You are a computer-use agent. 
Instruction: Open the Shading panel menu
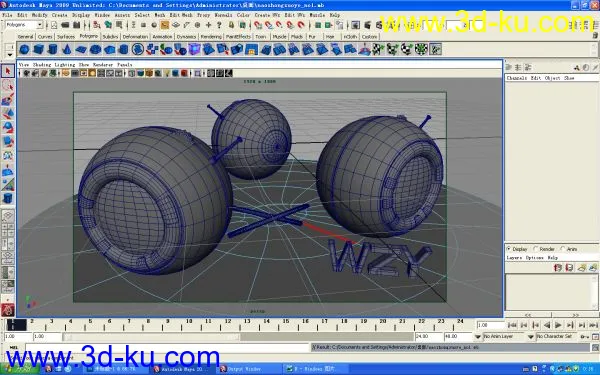tap(41, 65)
